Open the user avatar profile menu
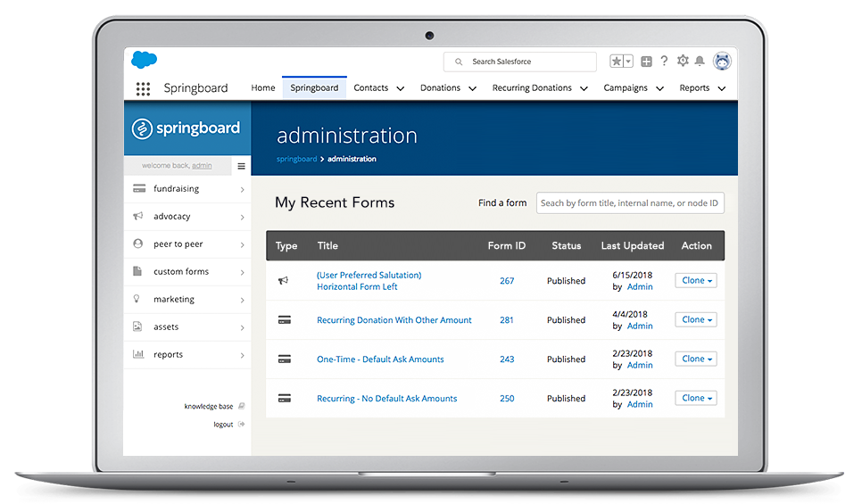The height and width of the screenshot is (504, 862). [x=723, y=61]
